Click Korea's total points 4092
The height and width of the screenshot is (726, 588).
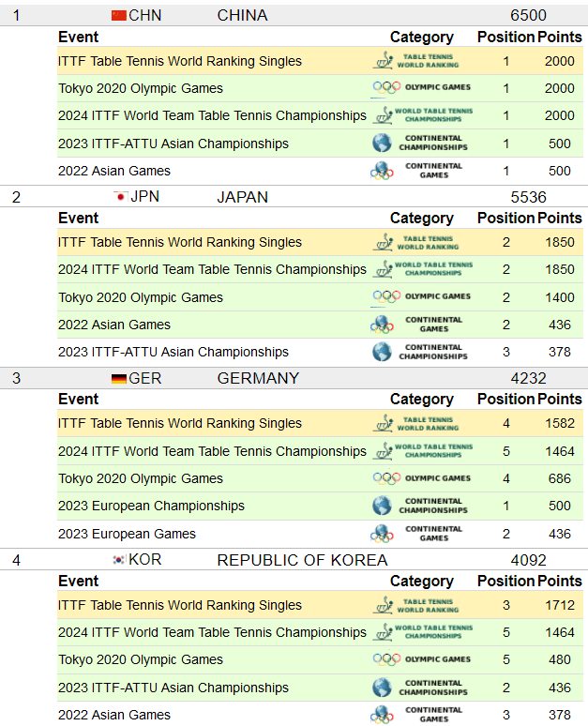pyautogui.click(x=528, y=560)
